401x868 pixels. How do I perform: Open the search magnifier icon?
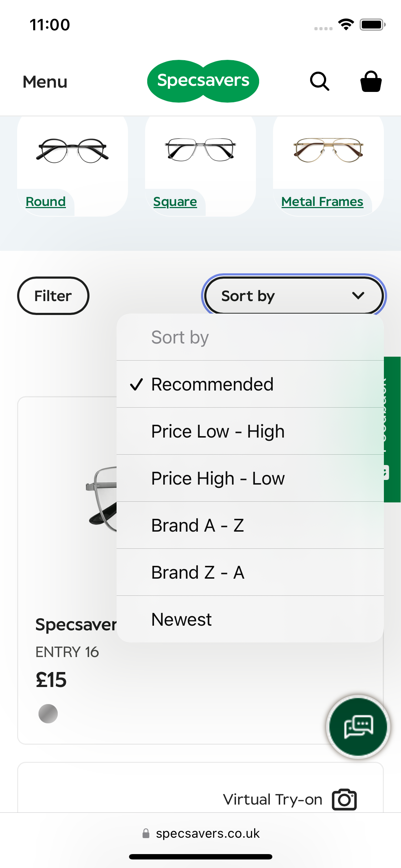tap(319, 82)
